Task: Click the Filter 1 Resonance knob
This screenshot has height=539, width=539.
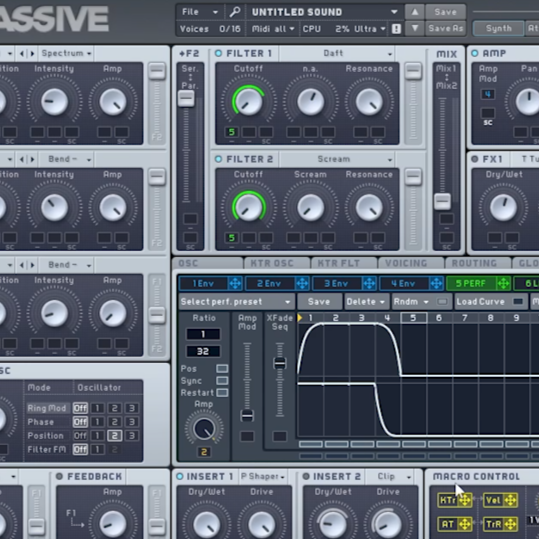Action: pos(369,101)
